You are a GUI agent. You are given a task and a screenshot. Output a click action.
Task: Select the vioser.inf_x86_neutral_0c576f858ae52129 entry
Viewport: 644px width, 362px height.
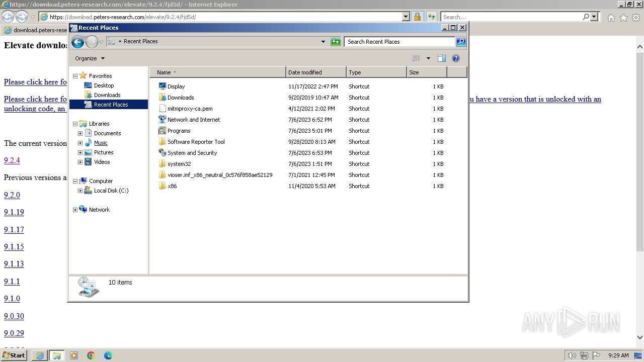click(220, 175)
